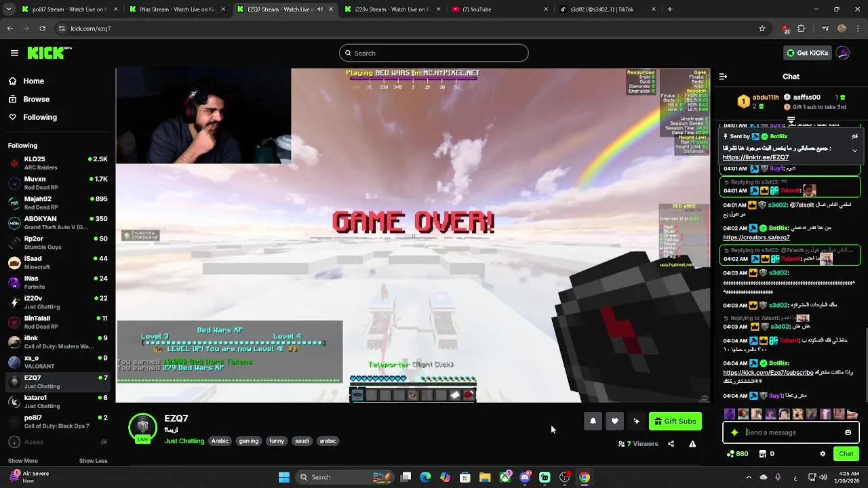Collapse the chat panel
This screenshot has height=488, width=868.
click(x=723, y=77)
